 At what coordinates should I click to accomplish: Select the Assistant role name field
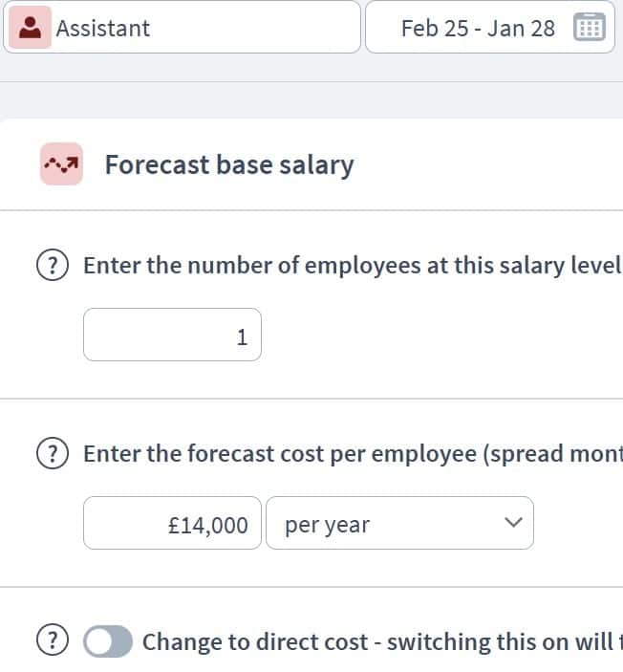coord(182,27)
